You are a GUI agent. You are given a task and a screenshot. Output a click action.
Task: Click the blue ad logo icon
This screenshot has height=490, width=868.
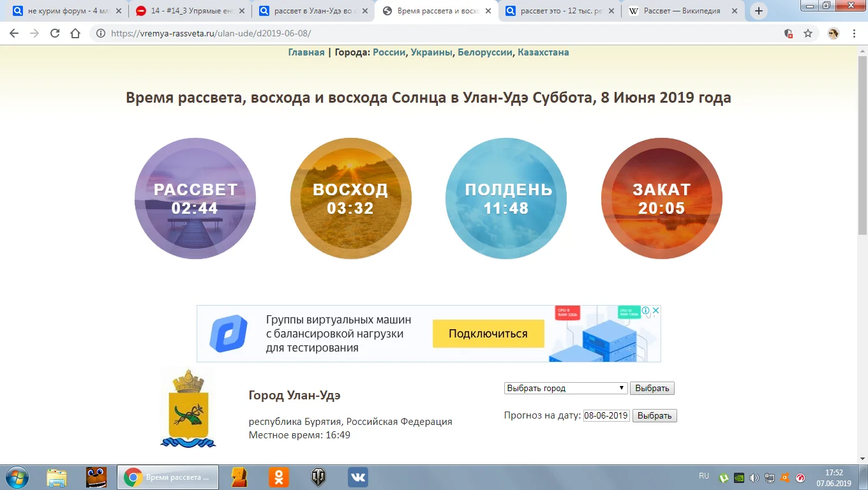click(228, 334)
